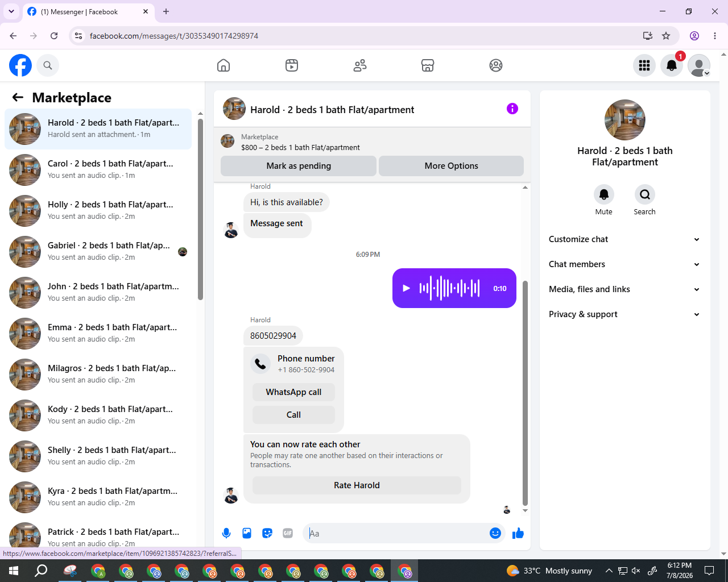This screenshot has height=582, width=728.
Task: Open the emoji picker smiley
Action: (495, 533)
